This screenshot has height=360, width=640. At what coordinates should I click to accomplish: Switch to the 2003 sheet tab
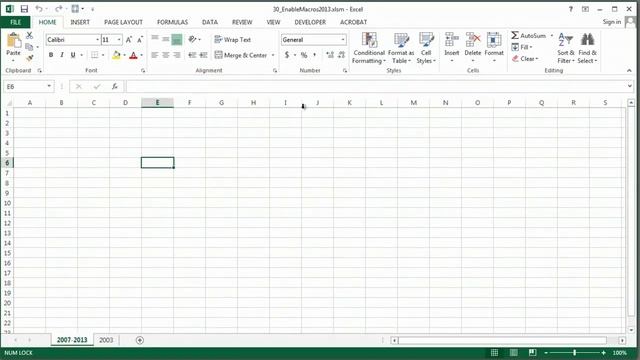point(106,340)
